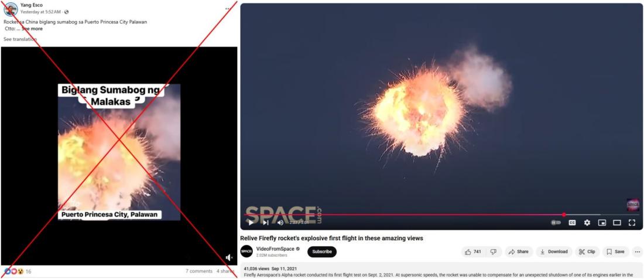Viewport: 644px width, 279px height.
Task: Skip to next video
Action: 265,223
